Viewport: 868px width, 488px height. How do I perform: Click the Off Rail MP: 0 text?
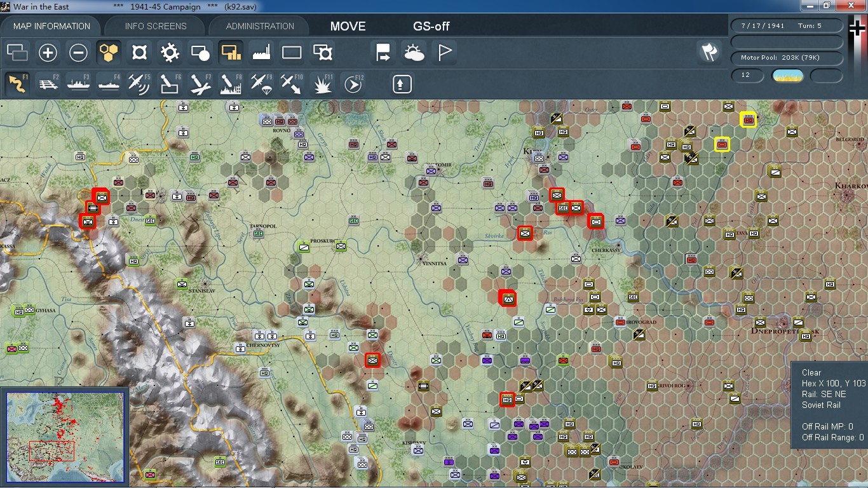click(x=827, y=426)
